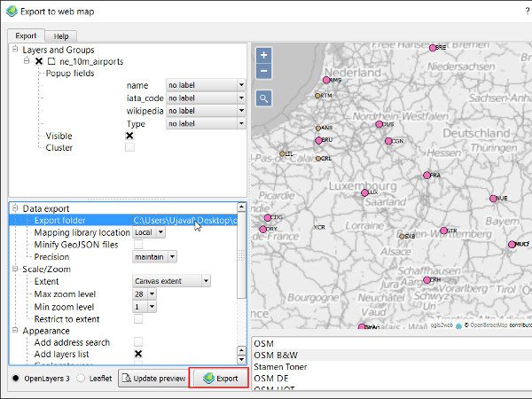Toggle the ne_10m_airports layer checkbox
Screen dimensions: 532x399
(39, 61)
